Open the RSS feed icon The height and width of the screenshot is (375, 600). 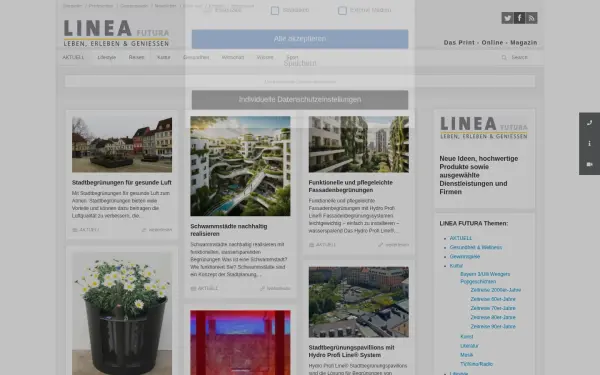532,18
